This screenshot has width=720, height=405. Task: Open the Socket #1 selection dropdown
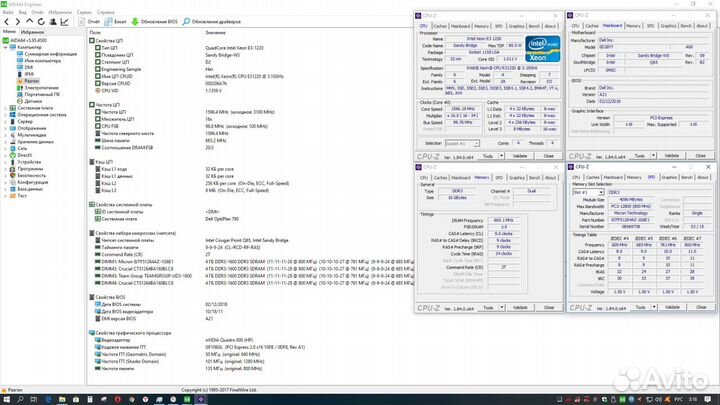(x=462, y=144)
